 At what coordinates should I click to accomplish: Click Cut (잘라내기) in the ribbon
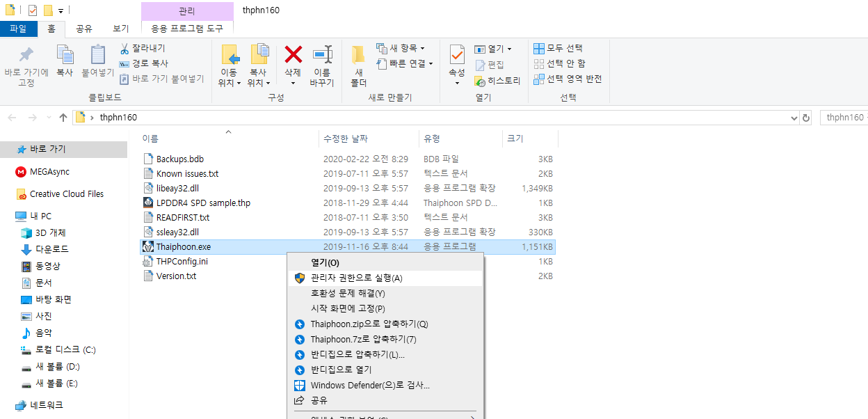click(143, 49)
